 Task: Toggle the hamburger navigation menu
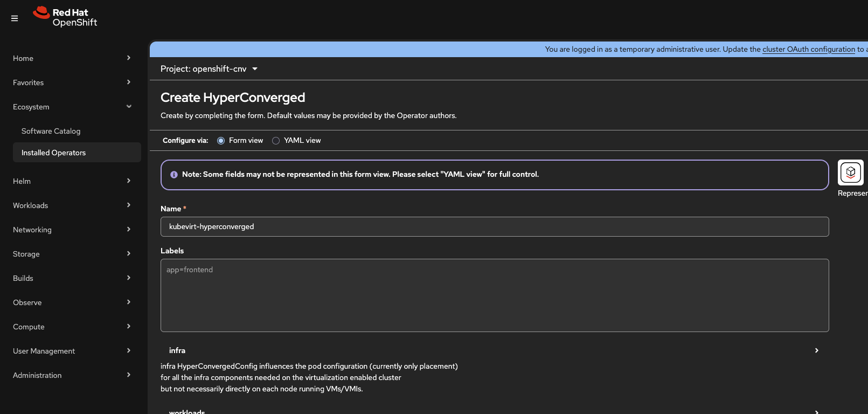(15, 18)
